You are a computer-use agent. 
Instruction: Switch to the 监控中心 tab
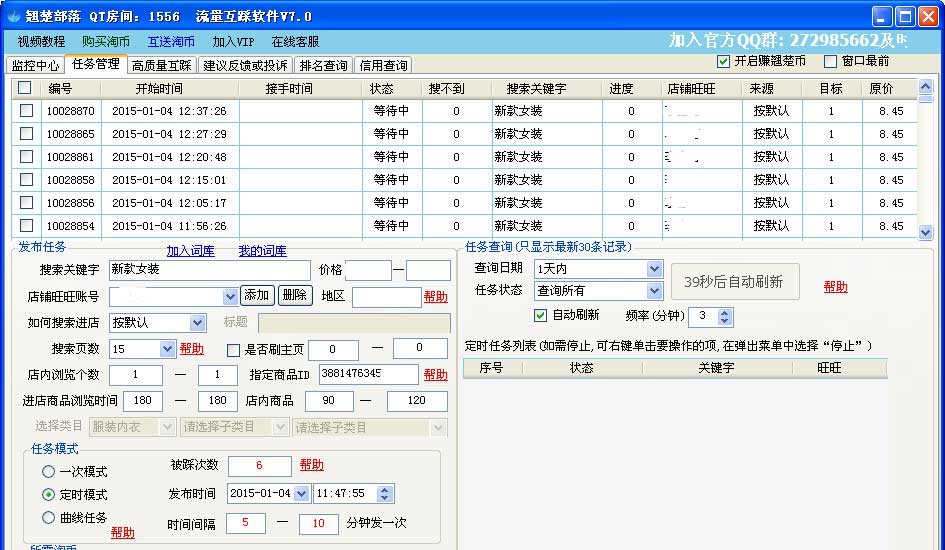point(36,65)
